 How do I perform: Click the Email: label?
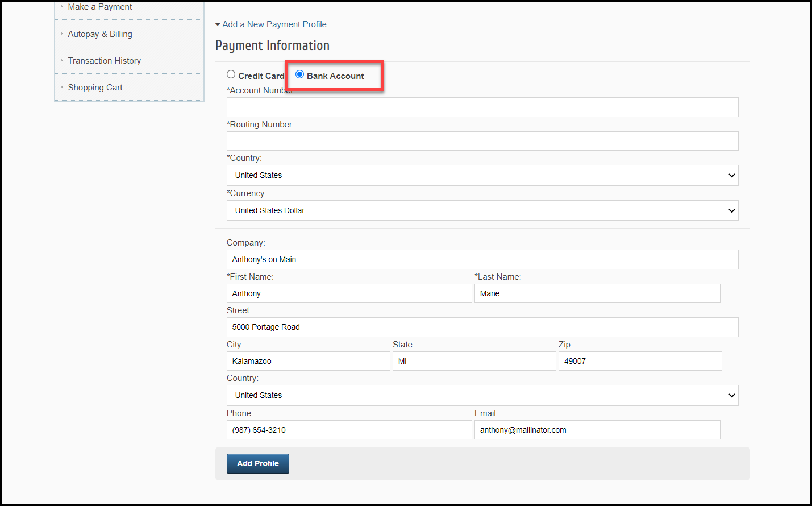(486, 413)
